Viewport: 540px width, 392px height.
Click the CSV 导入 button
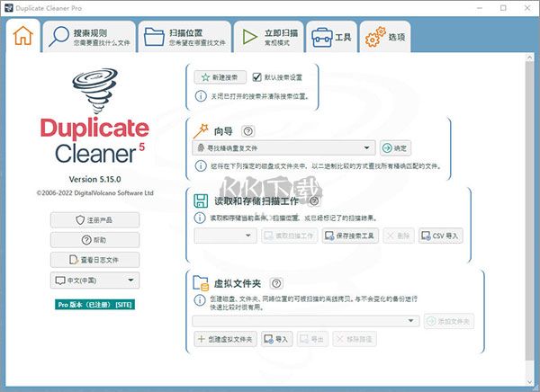tap(440, 236)
